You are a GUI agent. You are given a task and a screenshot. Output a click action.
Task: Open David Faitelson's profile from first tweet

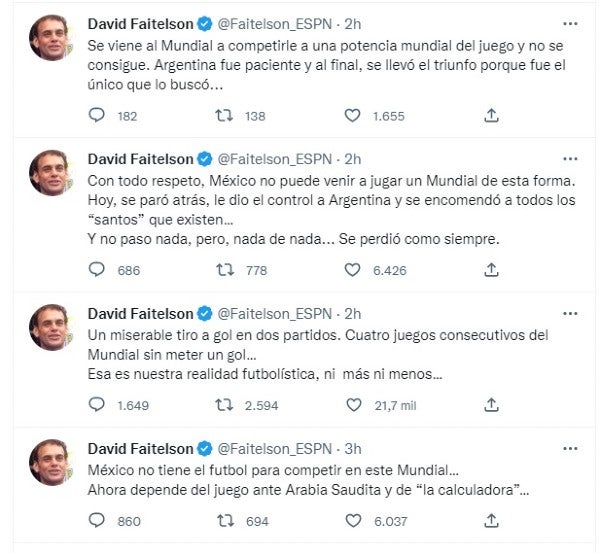142,22
